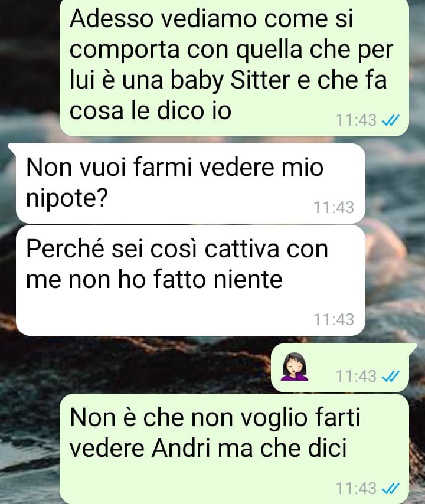Select the "Non è che non voglio" message
Image resolution: width=425 pixels, height=504 pixels.
[x=234, y=449]
